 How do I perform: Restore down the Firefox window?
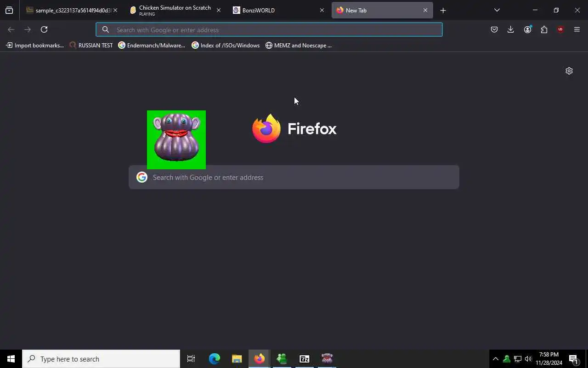556,10
